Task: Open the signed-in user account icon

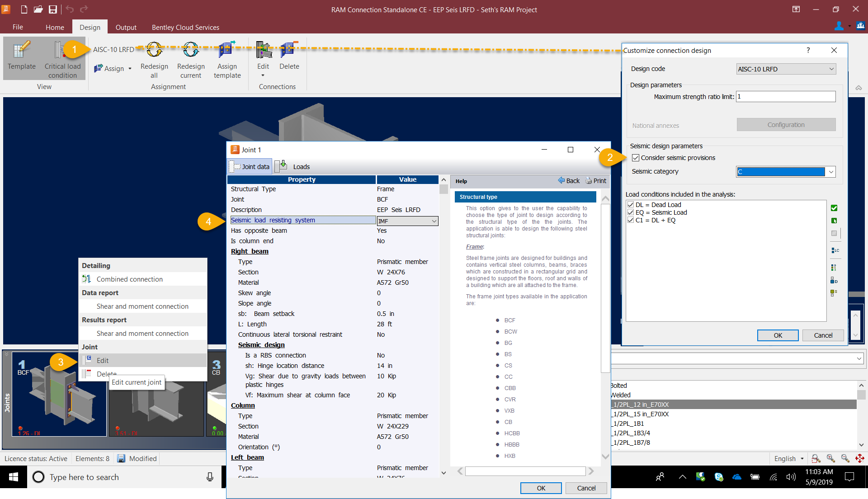Action: [839, 26]
